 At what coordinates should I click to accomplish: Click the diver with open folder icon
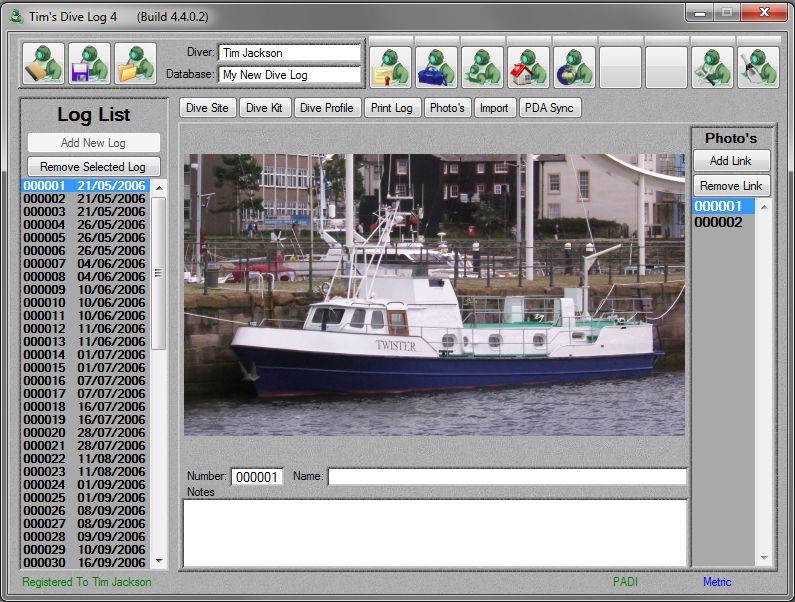[135, 64]
